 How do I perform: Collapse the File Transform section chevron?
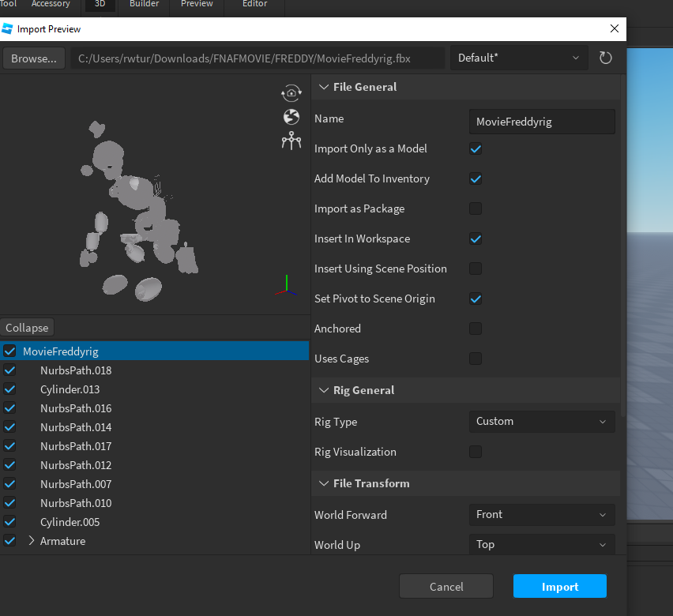(x=323, y=483)
